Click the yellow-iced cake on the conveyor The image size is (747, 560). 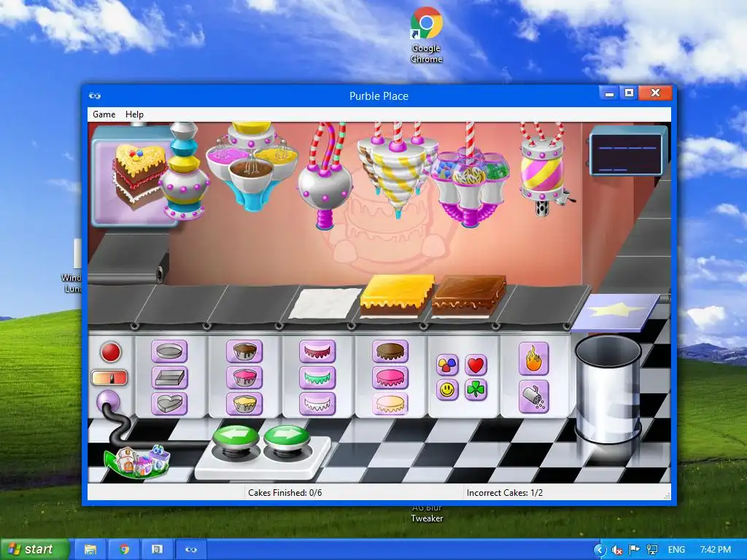397,295
